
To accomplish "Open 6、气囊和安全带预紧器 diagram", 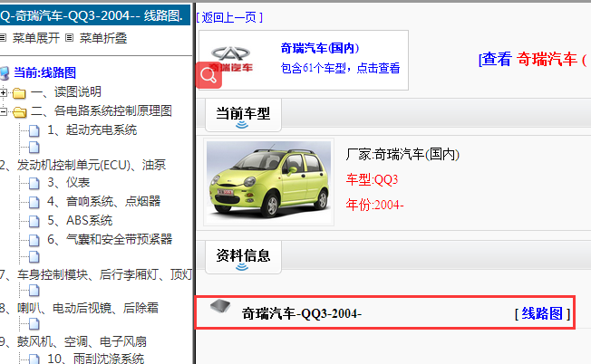I will click(x=110, y=239).
